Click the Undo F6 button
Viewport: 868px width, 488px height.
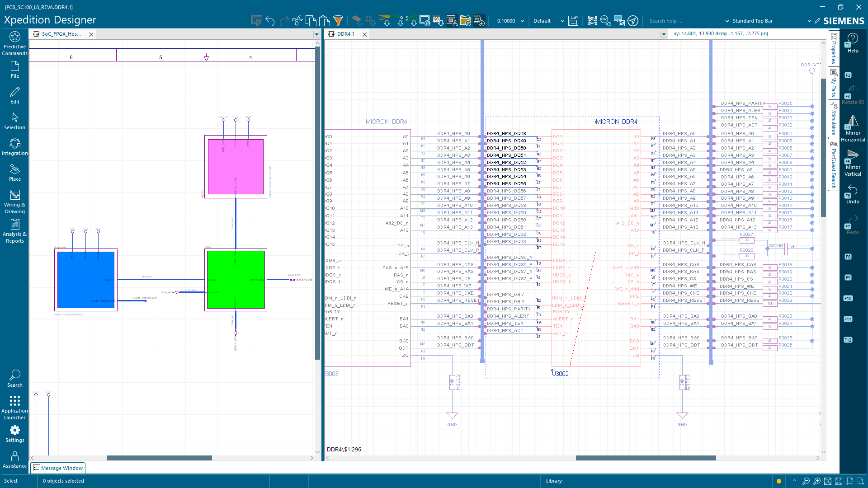(853, 194)
